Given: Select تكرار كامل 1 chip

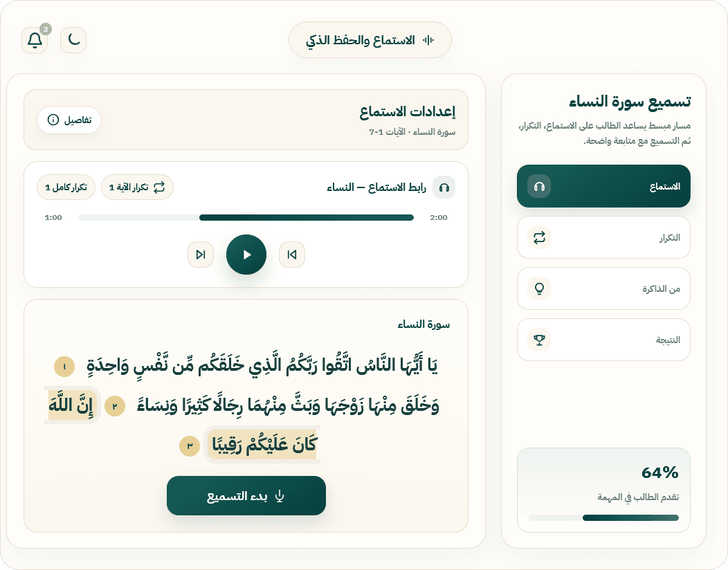Looking at the screenshot, I should click(66, 187).
